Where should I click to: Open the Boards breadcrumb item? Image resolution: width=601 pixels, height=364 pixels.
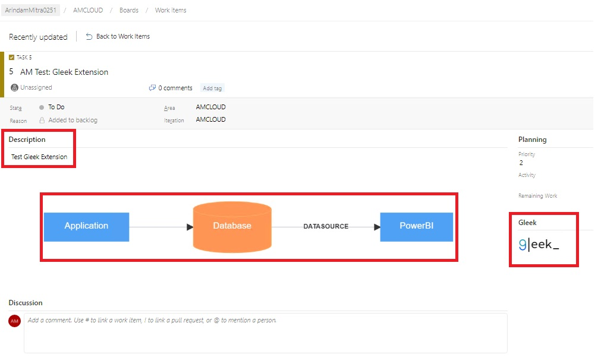click(129, 10)
